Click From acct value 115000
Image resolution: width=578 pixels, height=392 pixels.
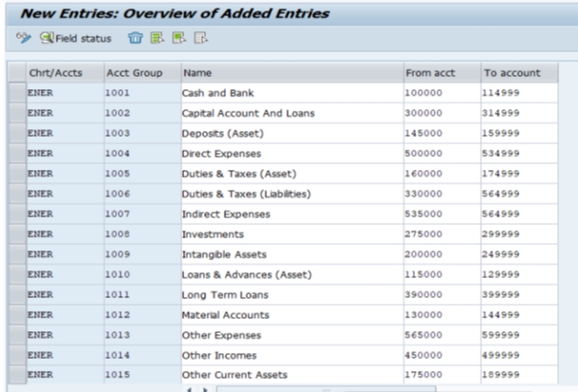(442, 274)
